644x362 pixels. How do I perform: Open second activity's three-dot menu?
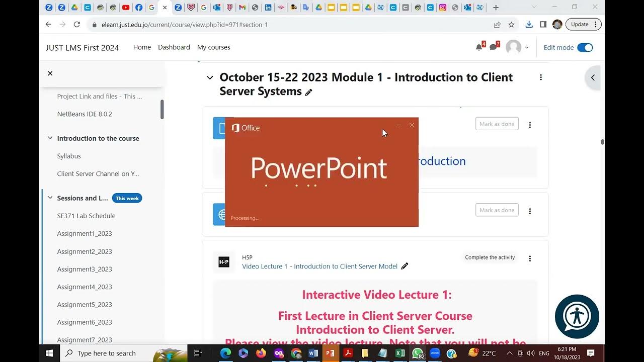(530, 211)
